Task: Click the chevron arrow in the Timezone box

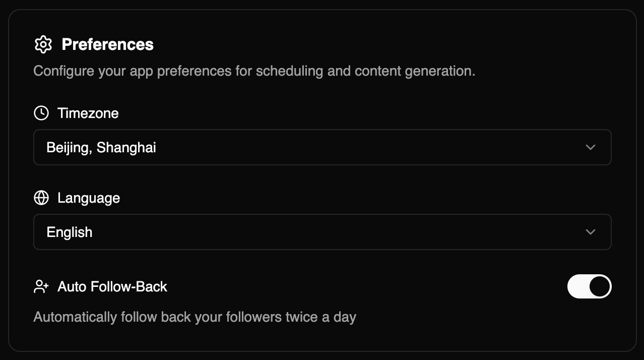Action: (591, 147)
